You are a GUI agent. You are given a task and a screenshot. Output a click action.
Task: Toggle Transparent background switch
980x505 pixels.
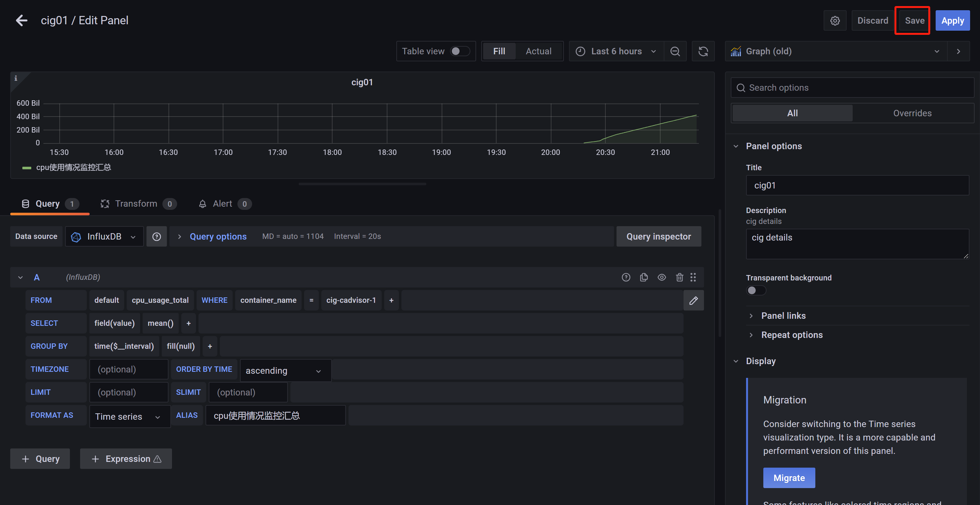pyautogui.click(x=756, y=290)
